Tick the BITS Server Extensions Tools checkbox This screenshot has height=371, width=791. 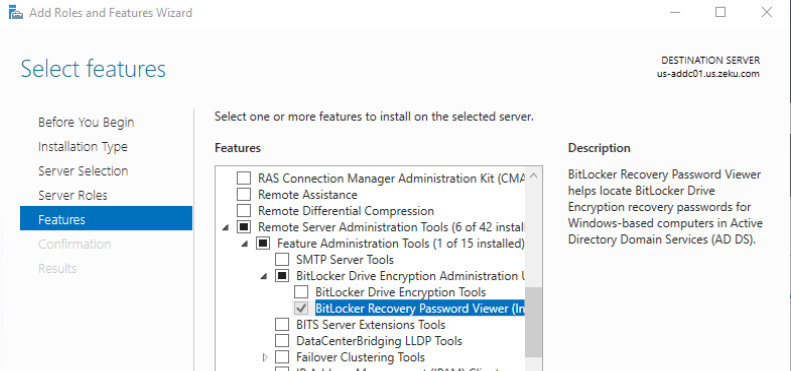point(282,324)
